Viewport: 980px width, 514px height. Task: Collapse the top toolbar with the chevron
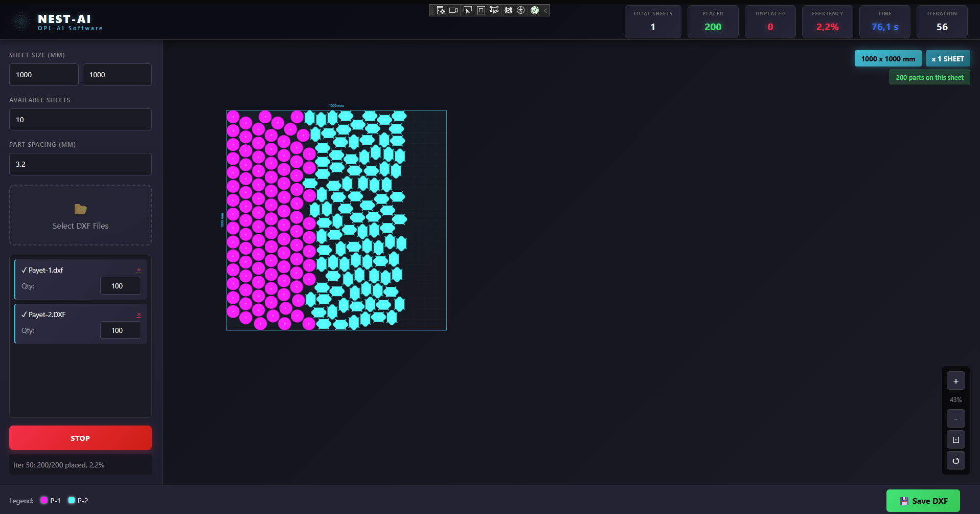(x=545, y=10)
